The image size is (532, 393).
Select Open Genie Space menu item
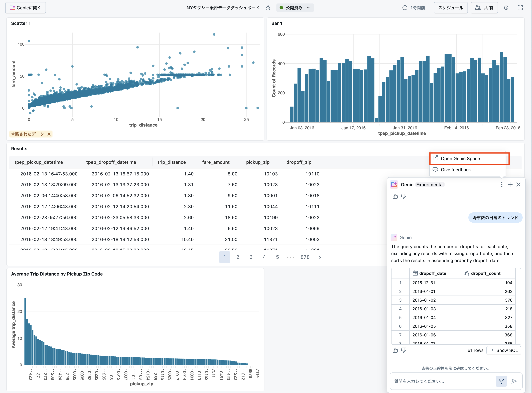(460, 158)
